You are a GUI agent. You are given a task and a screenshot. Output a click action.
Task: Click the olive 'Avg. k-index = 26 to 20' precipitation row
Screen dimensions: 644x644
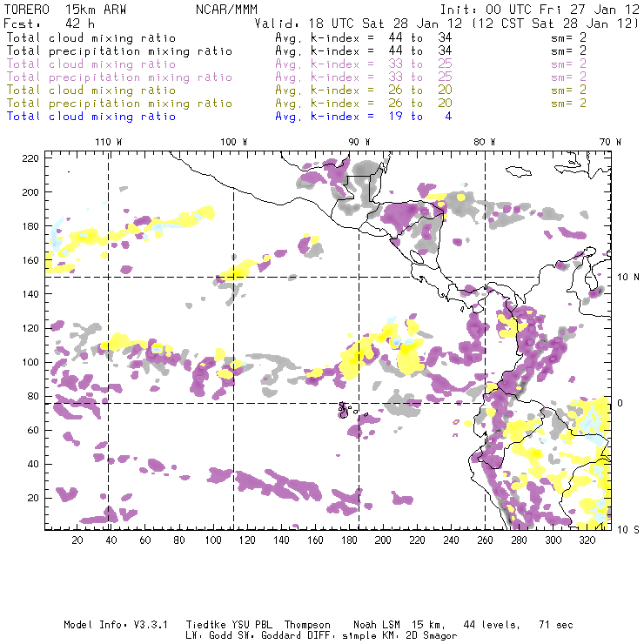pyautogui.click(x=364, y=104)
